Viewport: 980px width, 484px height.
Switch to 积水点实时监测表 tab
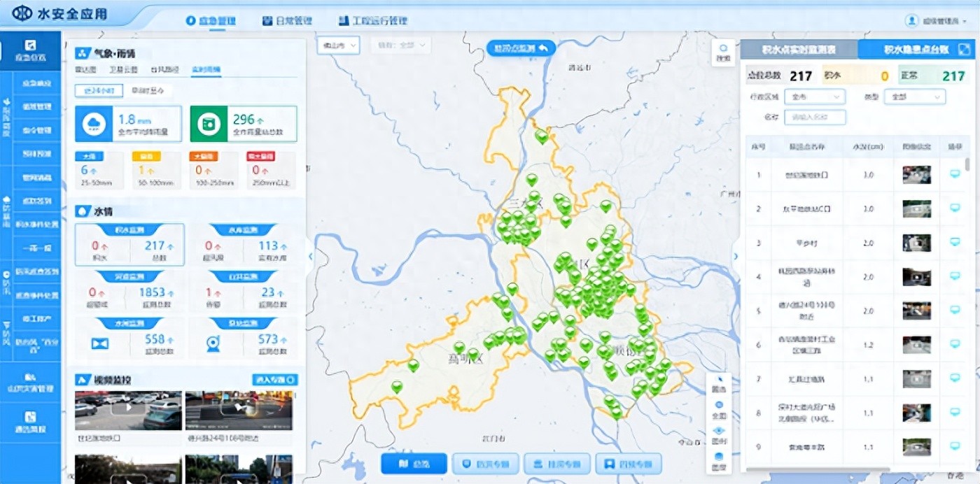coord(799,50)
